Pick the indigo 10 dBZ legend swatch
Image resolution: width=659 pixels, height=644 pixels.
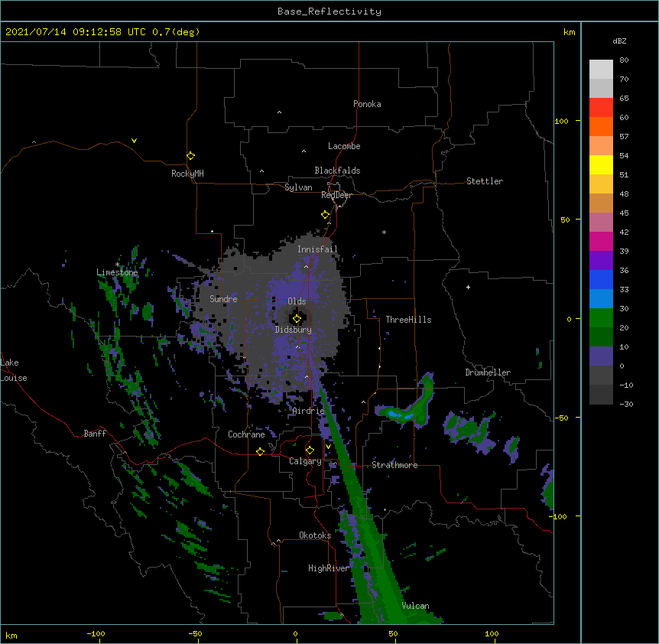(601, 356)
